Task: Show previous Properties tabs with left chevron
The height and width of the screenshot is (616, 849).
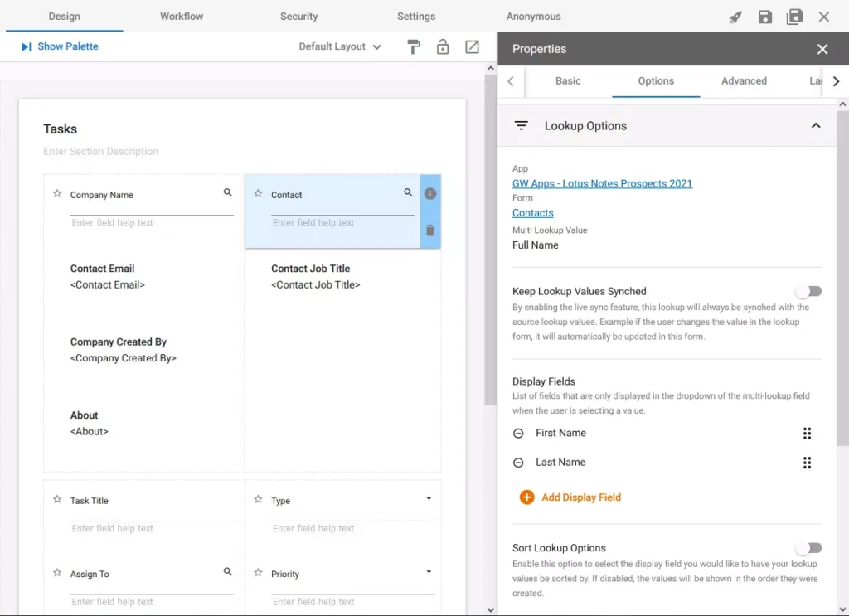Action: (511, 81)
